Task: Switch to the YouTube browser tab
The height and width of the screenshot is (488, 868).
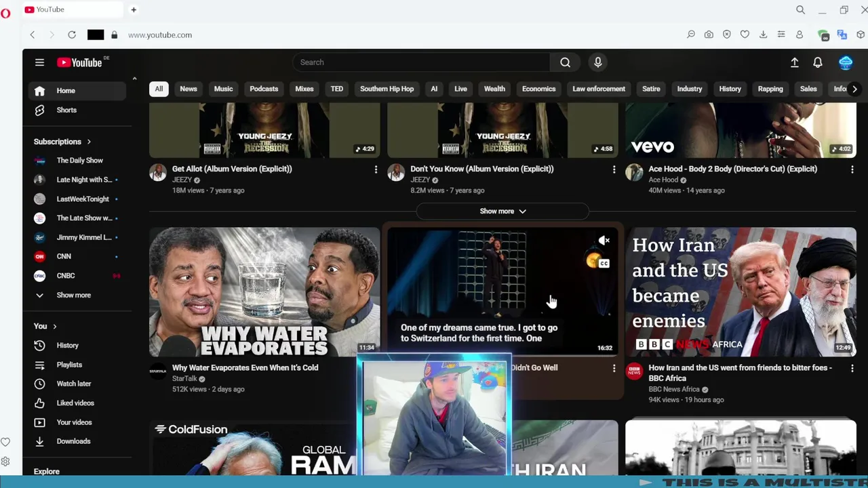Action: coord(75,9)
